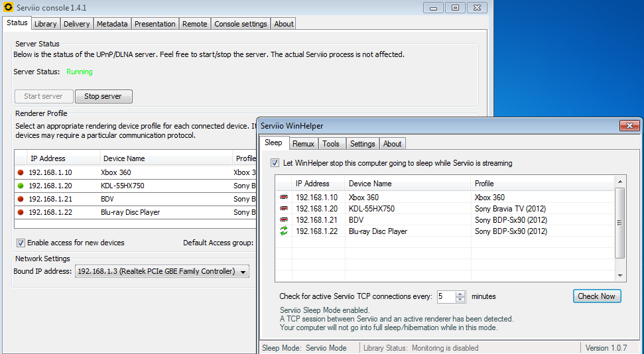Click WinHelper green refresh icon for Blu-ray Disc Player
The height and width of the screenshot is (354, 644).
tap(284, 231)
